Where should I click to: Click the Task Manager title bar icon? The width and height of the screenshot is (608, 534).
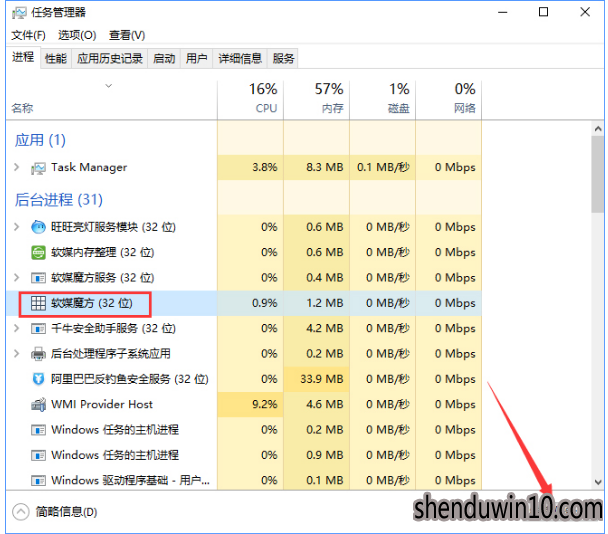click(19, 13)
